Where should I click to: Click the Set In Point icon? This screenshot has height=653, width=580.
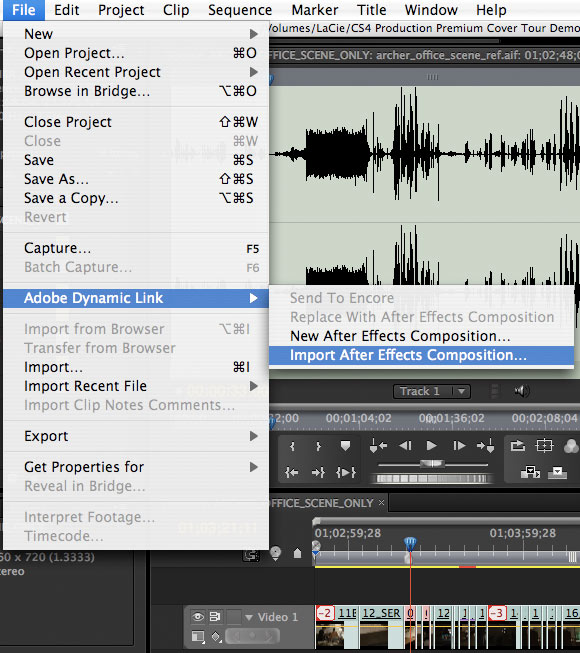292,446
